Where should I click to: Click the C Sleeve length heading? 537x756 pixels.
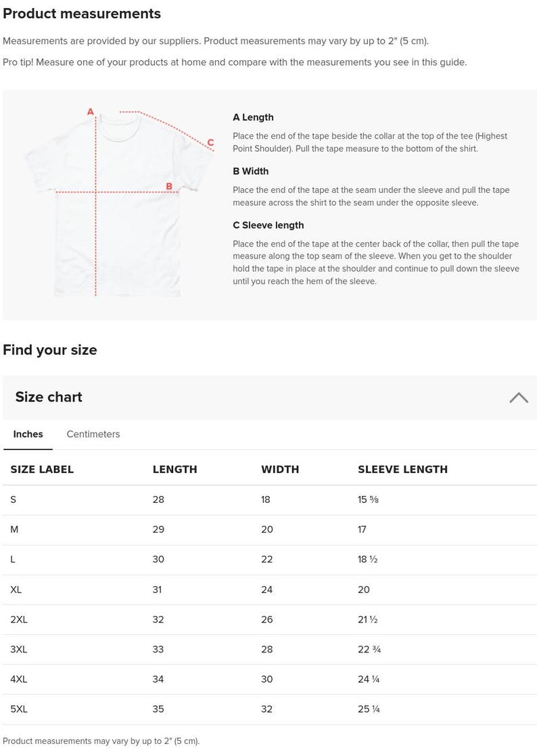pyautogui.click(x=268, y=225)
